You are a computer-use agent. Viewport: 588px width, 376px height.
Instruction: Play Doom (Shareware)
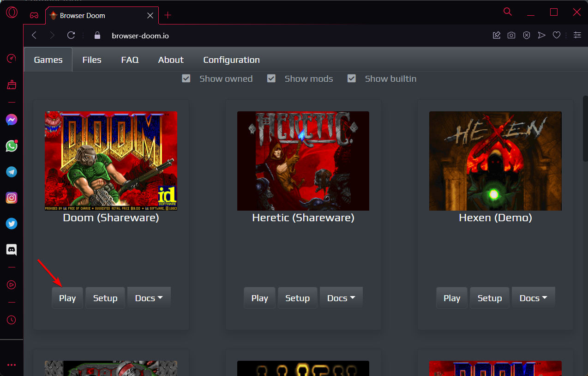(x=67, y=298)
